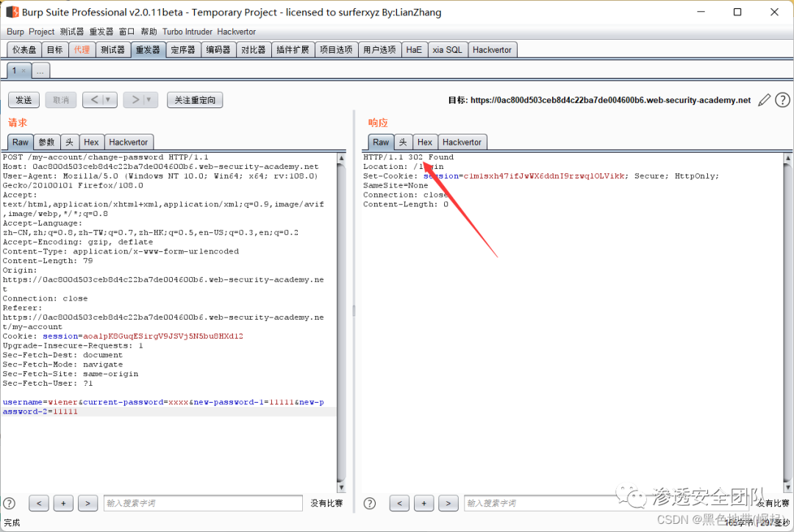
Task: Switch to the 用户选项 user options tab
Action: coord(380,50)
